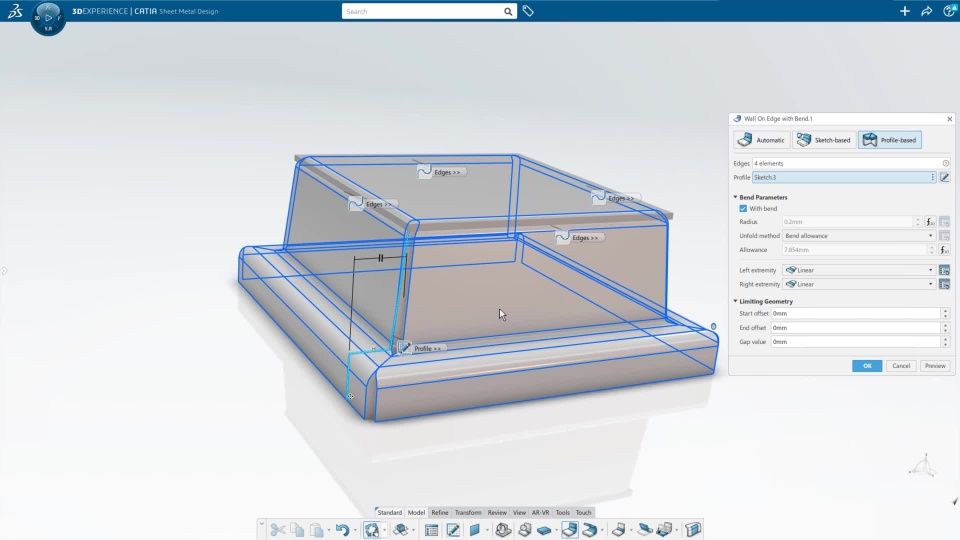Open the Left extremity dropdown

pyautogui.click(x=858, y=270)
